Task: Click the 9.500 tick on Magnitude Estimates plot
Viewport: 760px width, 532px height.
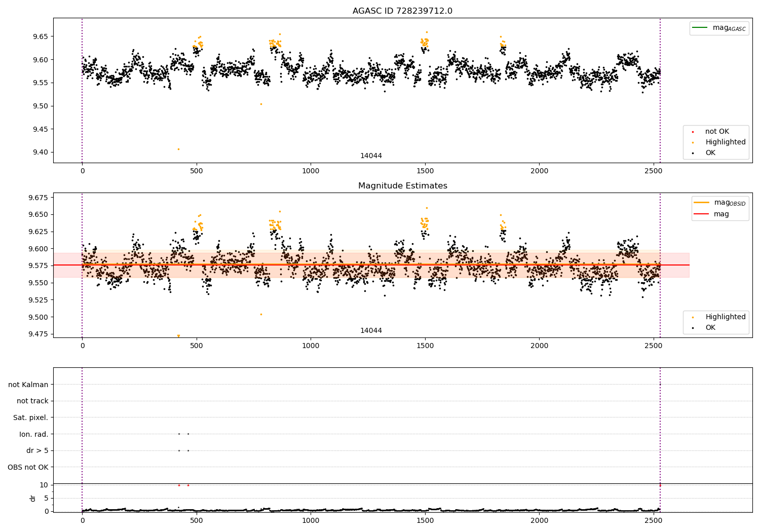Action: 39,317
